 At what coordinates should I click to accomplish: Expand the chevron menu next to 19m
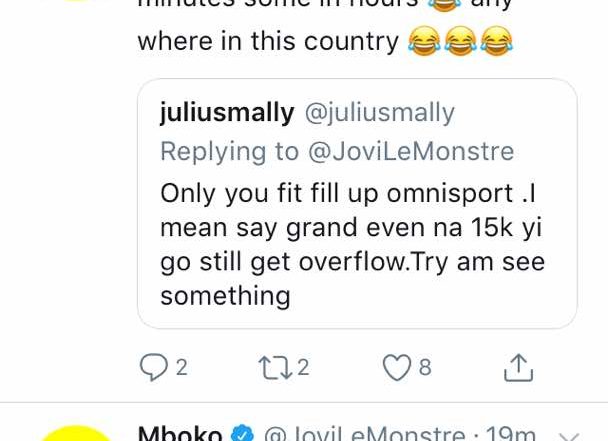(566, 435)
